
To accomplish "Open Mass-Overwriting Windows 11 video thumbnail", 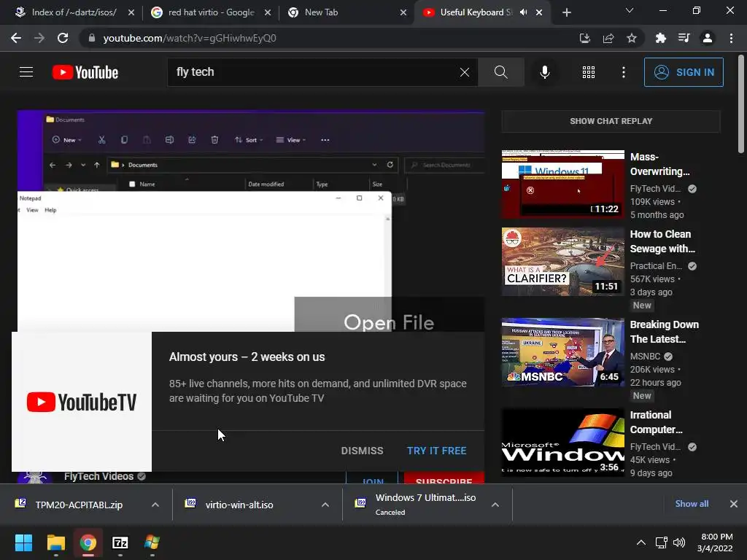I will pyautogui.click(x=562, y=184).
